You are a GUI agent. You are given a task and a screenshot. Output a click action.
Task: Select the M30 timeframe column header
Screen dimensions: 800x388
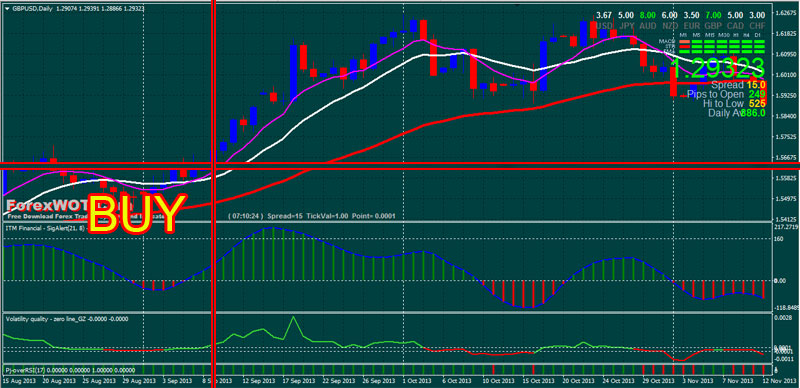723,35
